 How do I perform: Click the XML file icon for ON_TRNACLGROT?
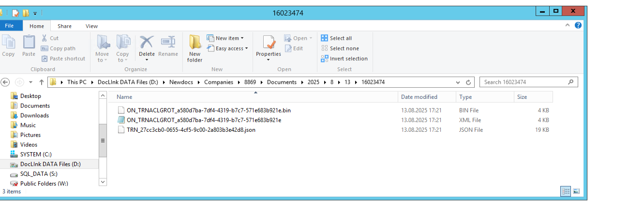click(x=121, y=120)
